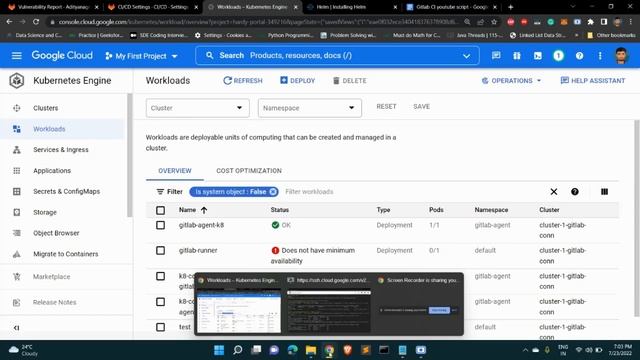Click the Reset button

pyautogui.click(x=386, y=107)
